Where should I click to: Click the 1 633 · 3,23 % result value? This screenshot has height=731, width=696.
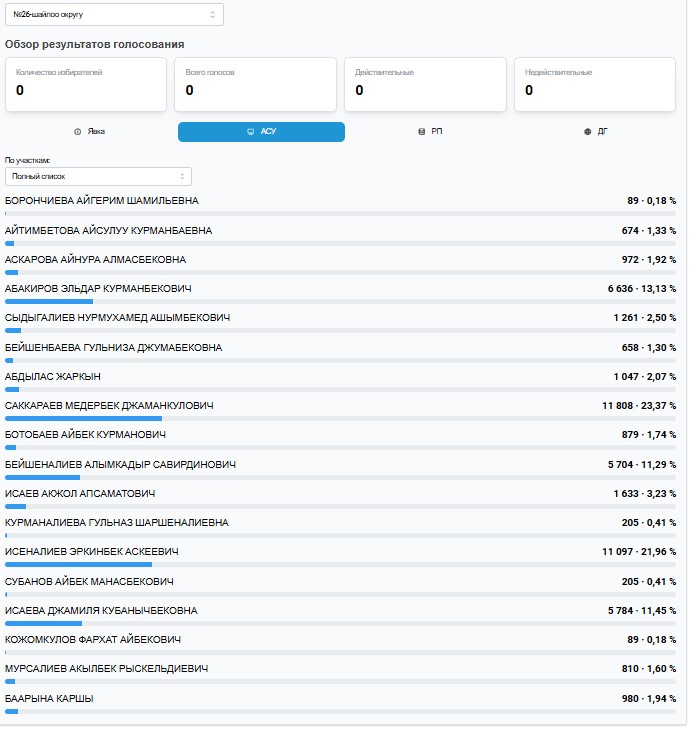[644, 494]
